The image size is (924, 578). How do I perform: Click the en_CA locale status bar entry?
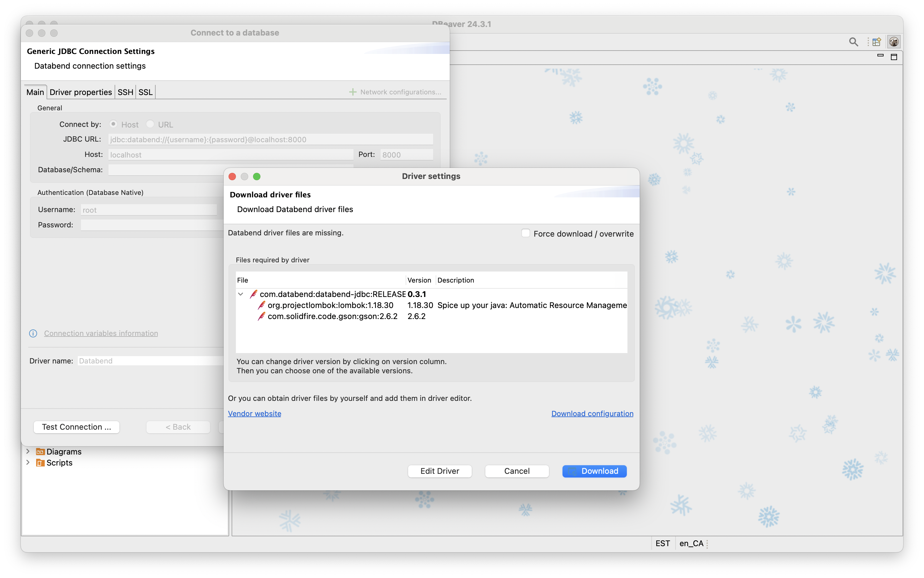tap(691, 543)
